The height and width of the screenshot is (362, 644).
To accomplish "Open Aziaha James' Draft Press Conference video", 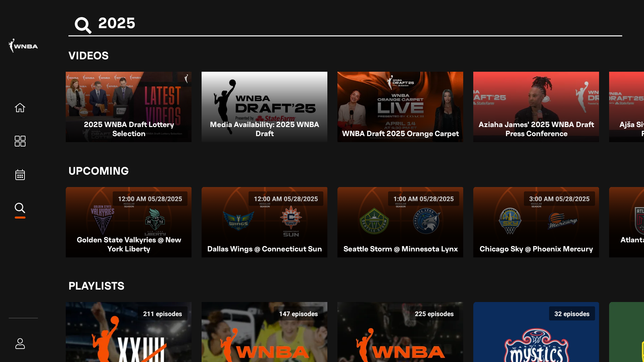I will (536, 107).
